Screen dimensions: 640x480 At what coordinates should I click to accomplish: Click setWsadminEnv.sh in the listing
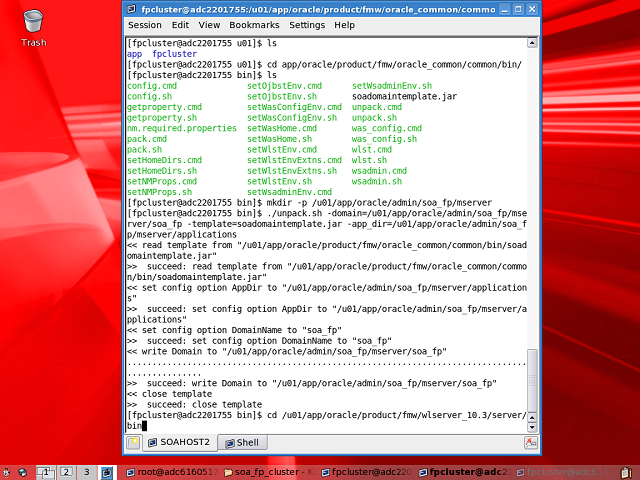point(392,86)
